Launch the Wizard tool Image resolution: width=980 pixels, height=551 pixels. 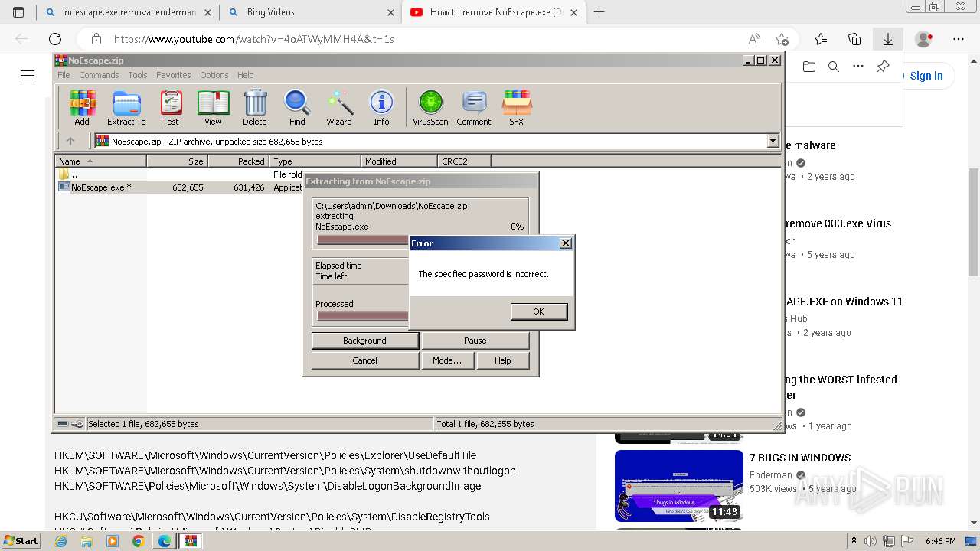point(339,108)
